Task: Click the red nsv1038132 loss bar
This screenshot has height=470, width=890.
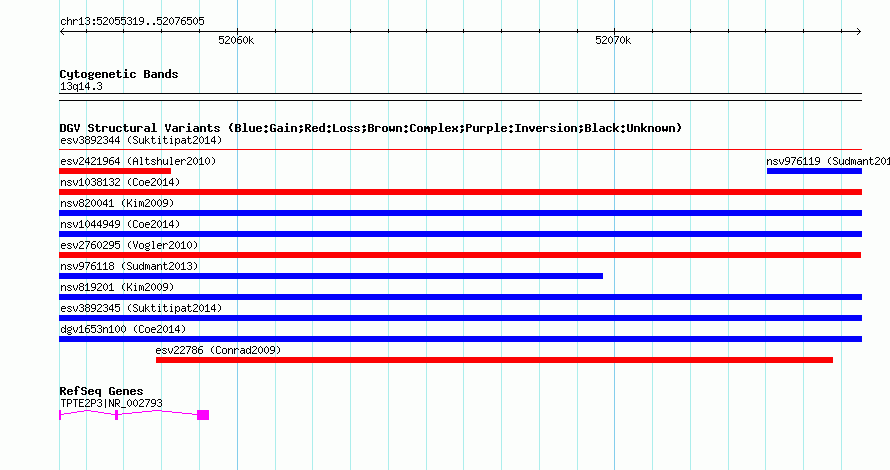Action: pyautogui.click(x=460, y=192)
